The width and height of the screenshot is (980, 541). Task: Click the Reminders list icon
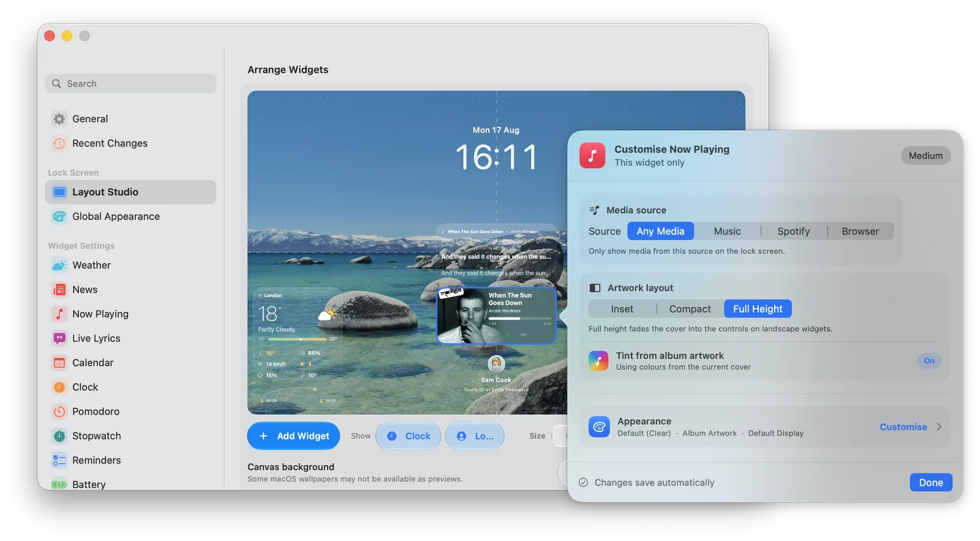pos(59,460)
